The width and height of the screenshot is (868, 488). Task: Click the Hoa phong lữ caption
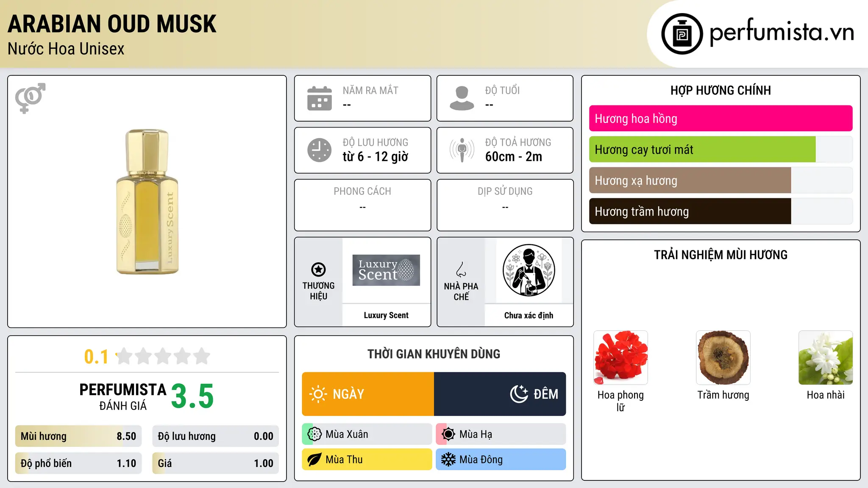click(x=620, y=401)
